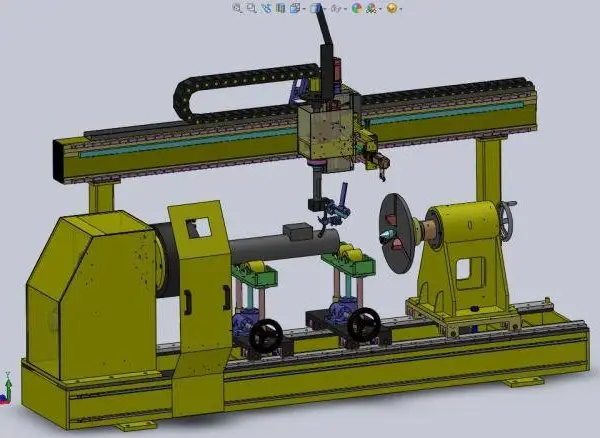
Task: Click the Display Style cube icon
Action: coord(315,8)
